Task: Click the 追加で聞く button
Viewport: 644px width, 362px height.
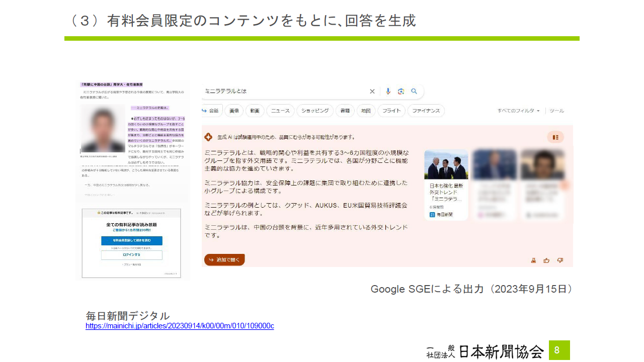Action: tap(224, 260)
